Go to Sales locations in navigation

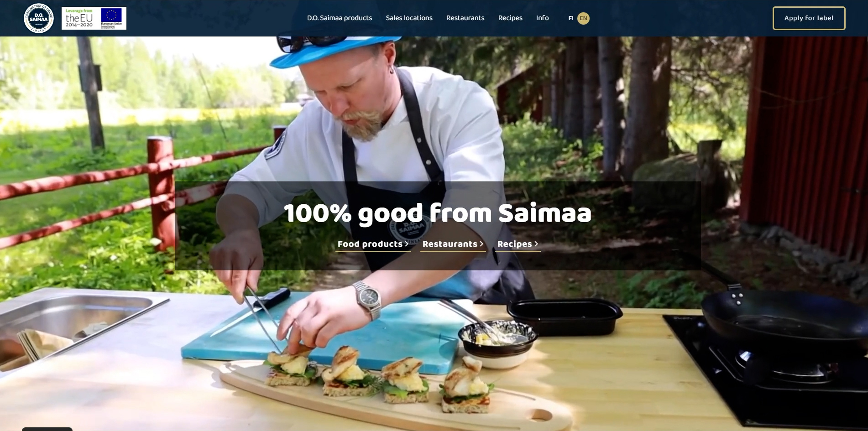pos(409,18)
